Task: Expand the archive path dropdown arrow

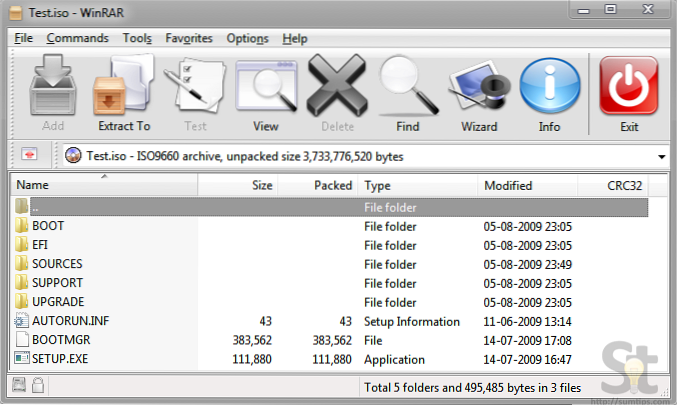Action: tap(662, 157)
